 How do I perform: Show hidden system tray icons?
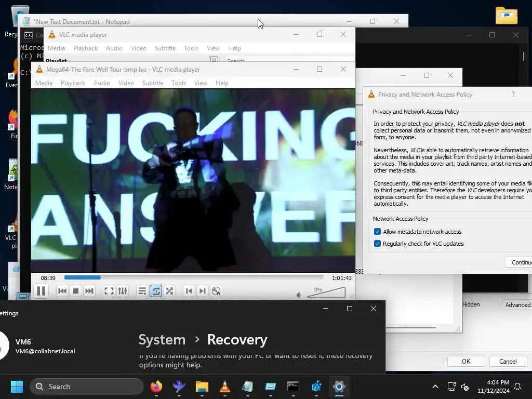435,387
